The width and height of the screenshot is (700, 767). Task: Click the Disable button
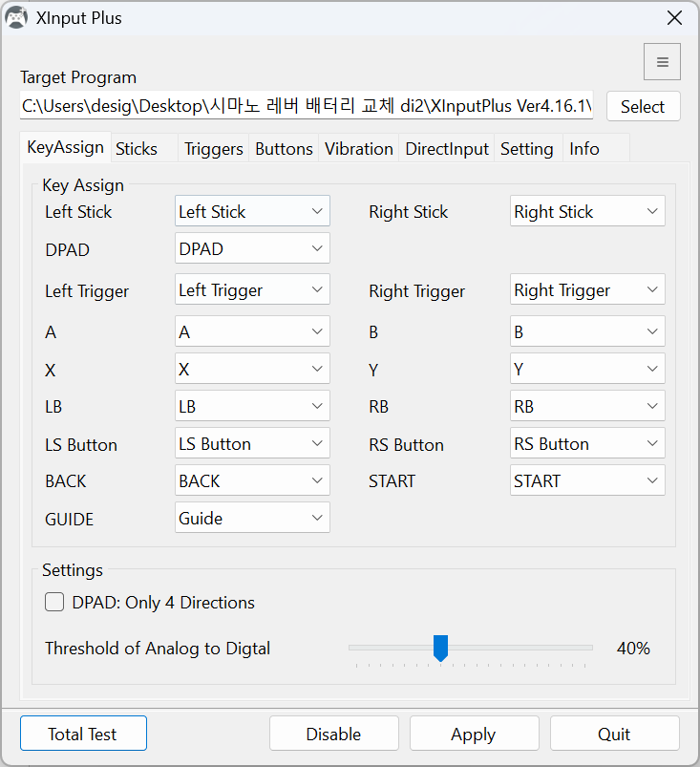pos(333,734)
